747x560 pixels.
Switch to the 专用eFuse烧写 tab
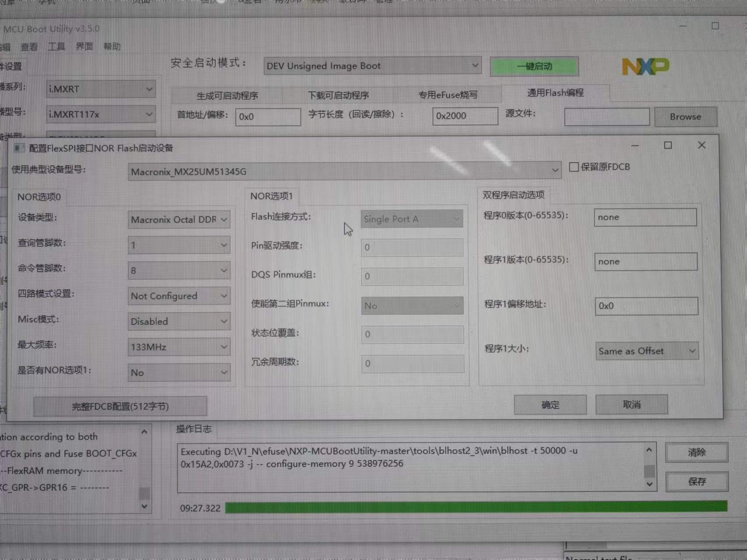click(x=448, y=95)
